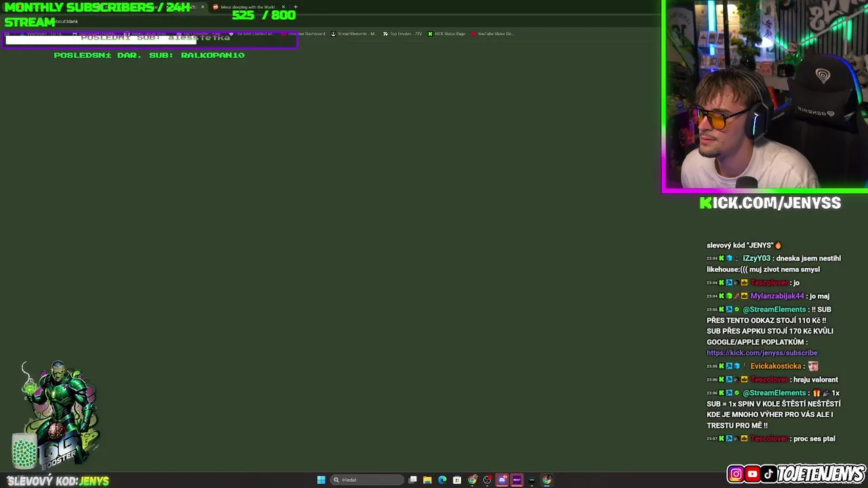Click Tescolover beside 'proc ses ptal'
Viewport: 868px width, 488px height.
tap(769, 439)
